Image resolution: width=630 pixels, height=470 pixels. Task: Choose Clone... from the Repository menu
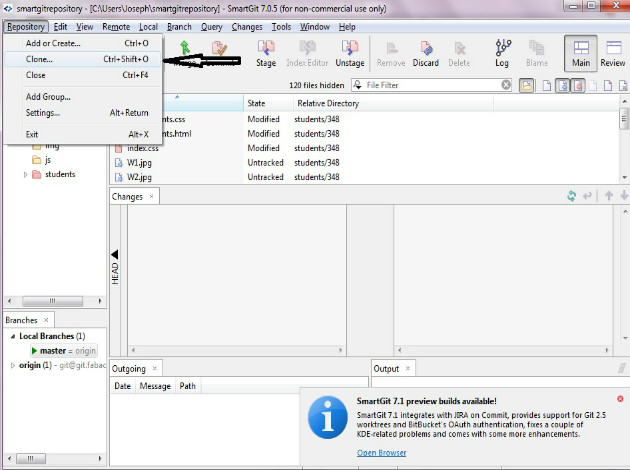(x=83, y=59)
